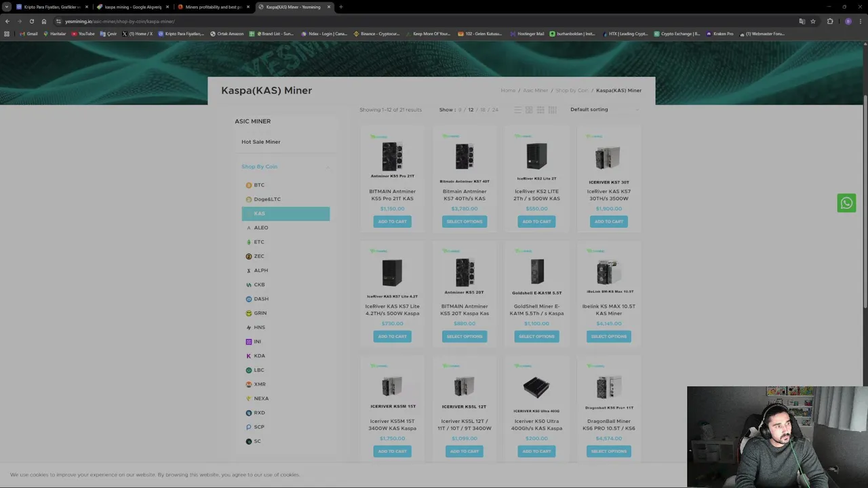The width and height of the screenshot is (868, 488).
Task: Click the browser home icon
Action: pyautogui.click(x=44, y=21)
